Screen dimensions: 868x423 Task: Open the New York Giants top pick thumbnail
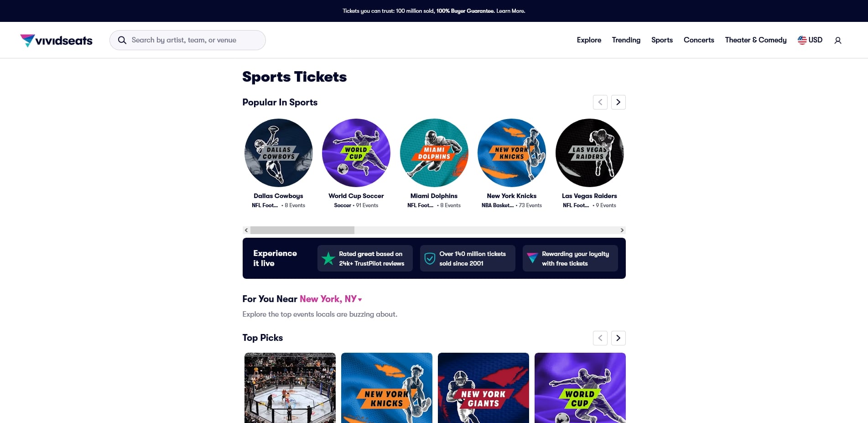click(x=483, y=388)
